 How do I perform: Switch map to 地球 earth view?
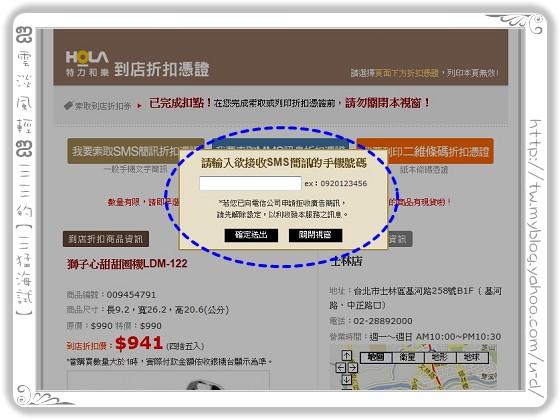click(x=472, y=358)
